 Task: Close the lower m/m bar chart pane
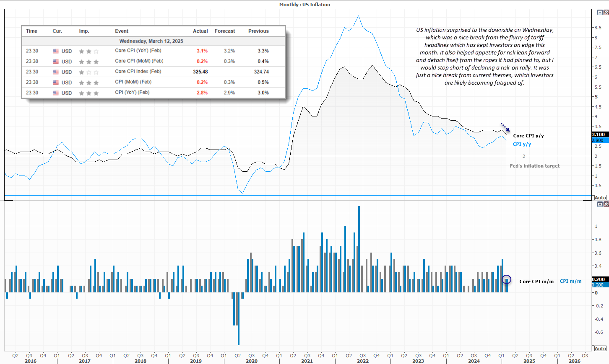click(x=606, y=204)
